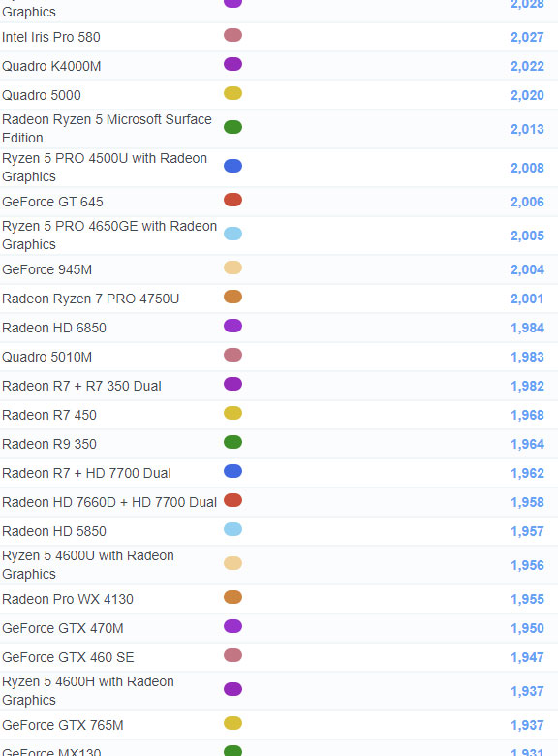Click purple swatch for Radeon R7 + R7 350 Dual
The height and width of the screenshot is (756, 558).
coord(232,384)
